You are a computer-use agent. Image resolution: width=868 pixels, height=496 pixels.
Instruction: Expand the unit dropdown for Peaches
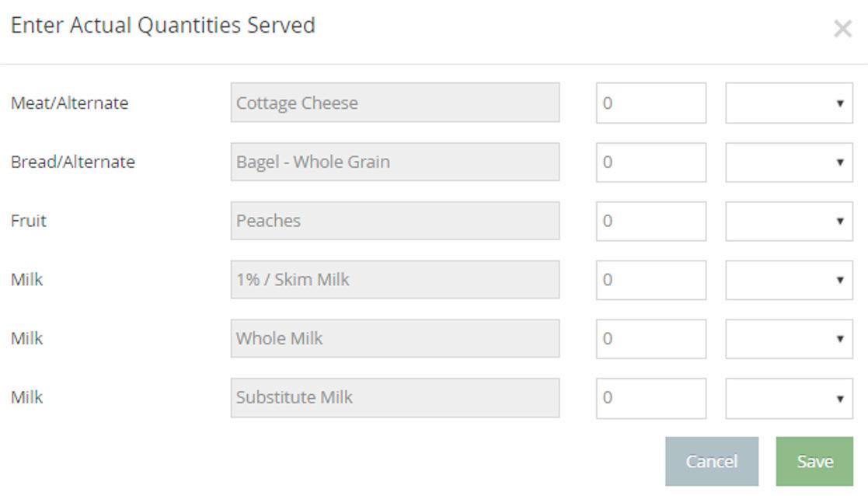[x=789, y=221]
